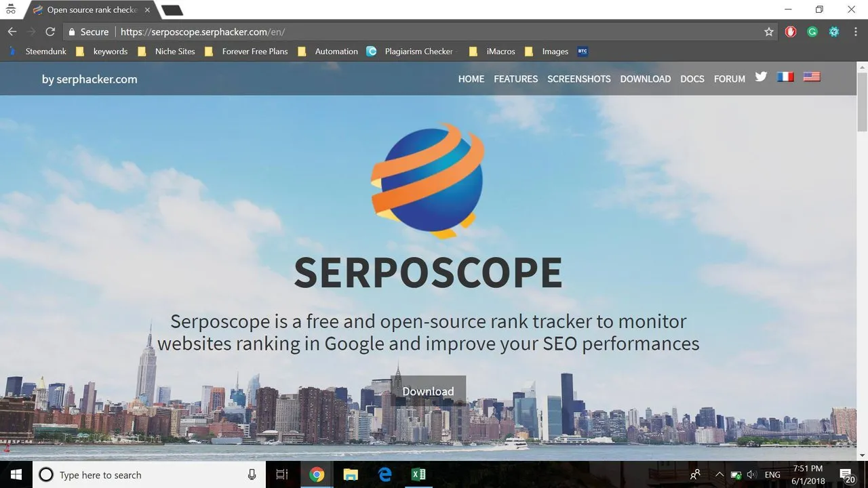This screenshot has height=488, width=868.
Task: Expand the Forever Free Plans bookmark folder
Action: click(x=246, y=52)
